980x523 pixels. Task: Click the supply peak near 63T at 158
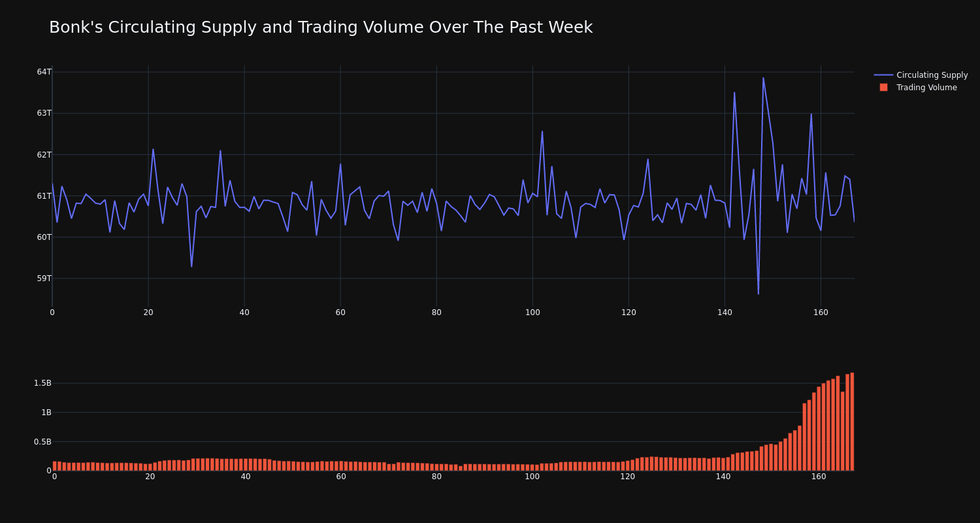(811, 114)
